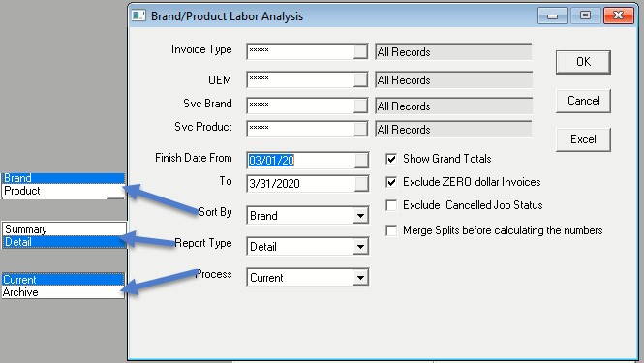This screenshot has height=363, width=644.
Task: Click the Finish Date From field
Action: 300,160
